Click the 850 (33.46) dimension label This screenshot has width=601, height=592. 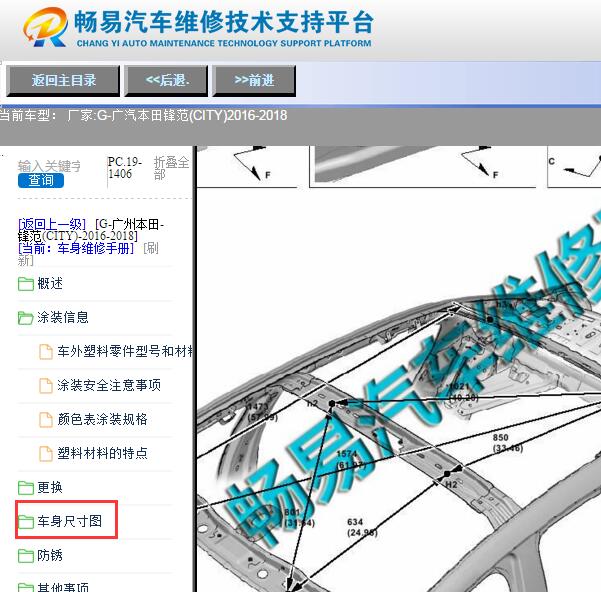pyautogui.click(x=507, y=443)
